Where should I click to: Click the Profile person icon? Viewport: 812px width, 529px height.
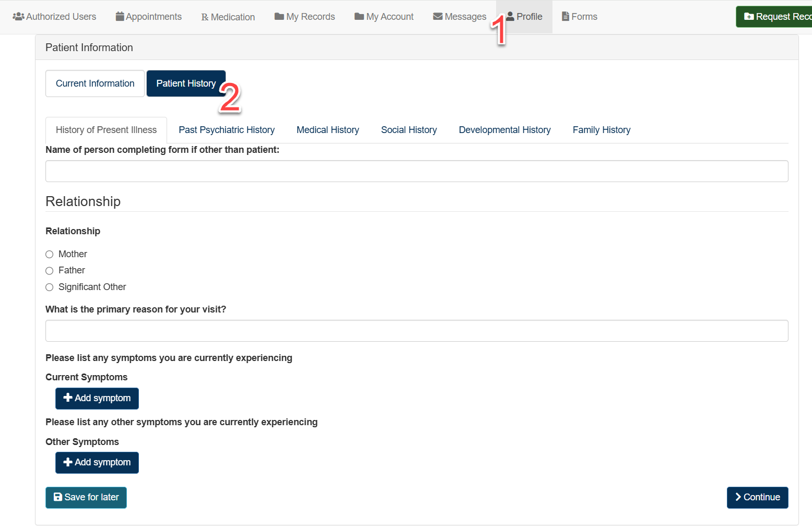(511, 17)
